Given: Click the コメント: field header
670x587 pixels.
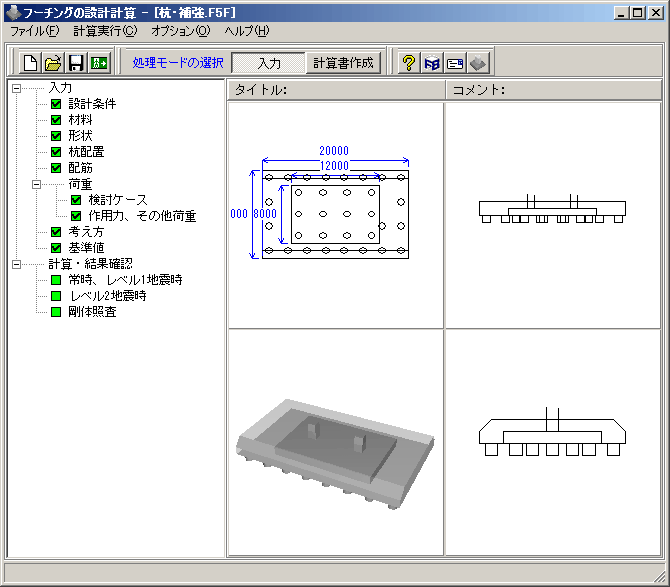Looking at the screenshot, I should pyautogui.click(x=554, y=90).
